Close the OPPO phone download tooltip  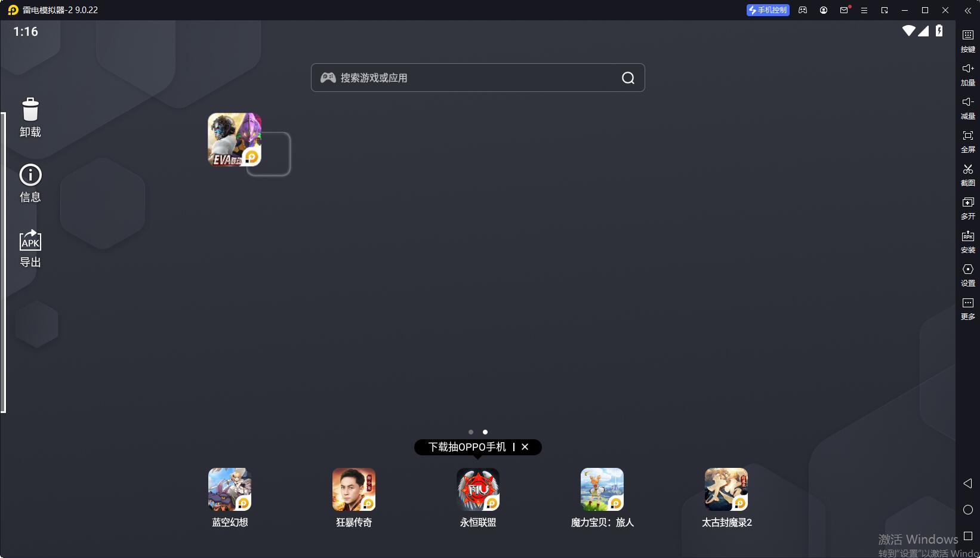tap(525, 447)
